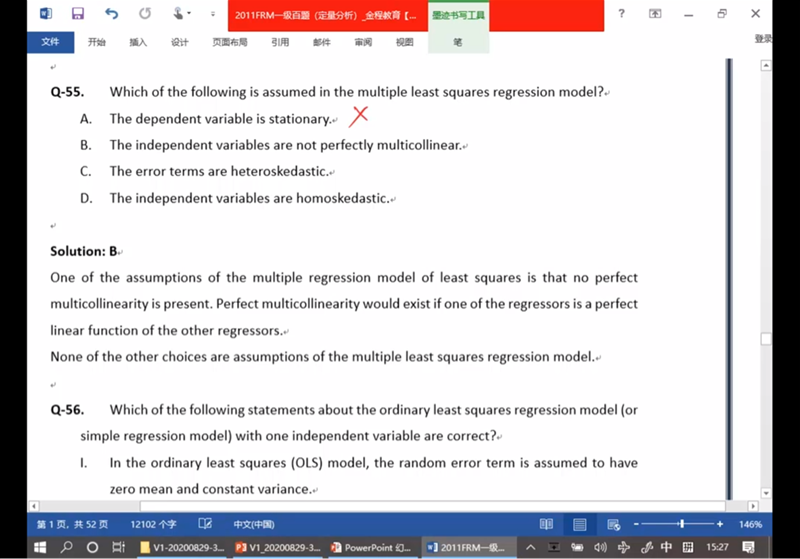Switch to Read Mode view icon
The image size is (800, 559).
(x=546, y=524)
